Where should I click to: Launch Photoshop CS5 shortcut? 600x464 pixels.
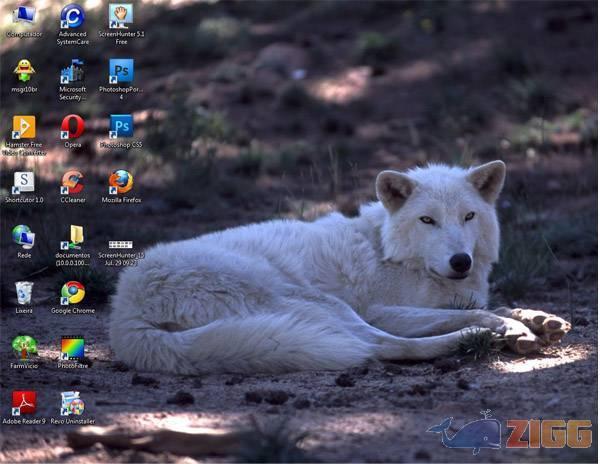[x=121, y=127]
